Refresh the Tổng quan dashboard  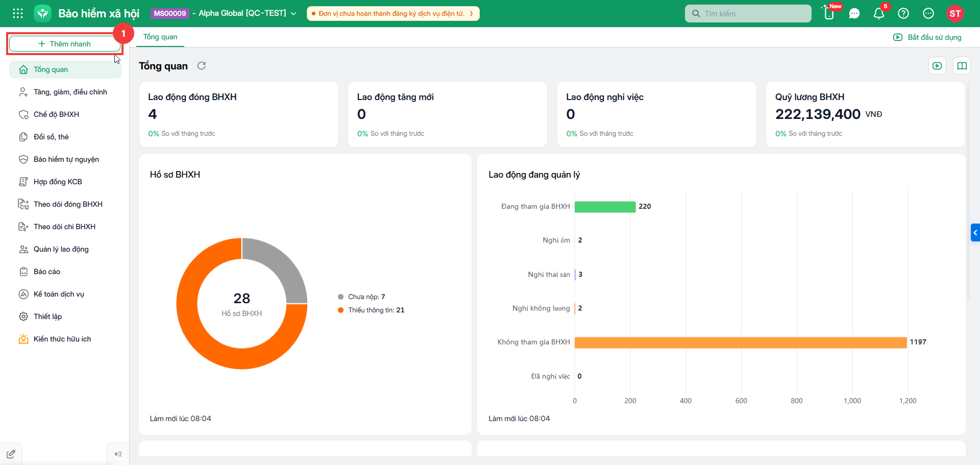coord(202,66)
